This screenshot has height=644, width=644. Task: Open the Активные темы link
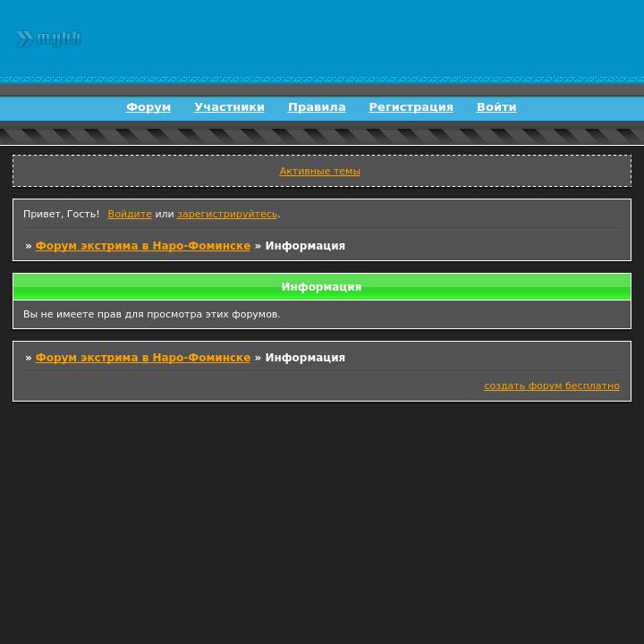[x=320, y=171]
